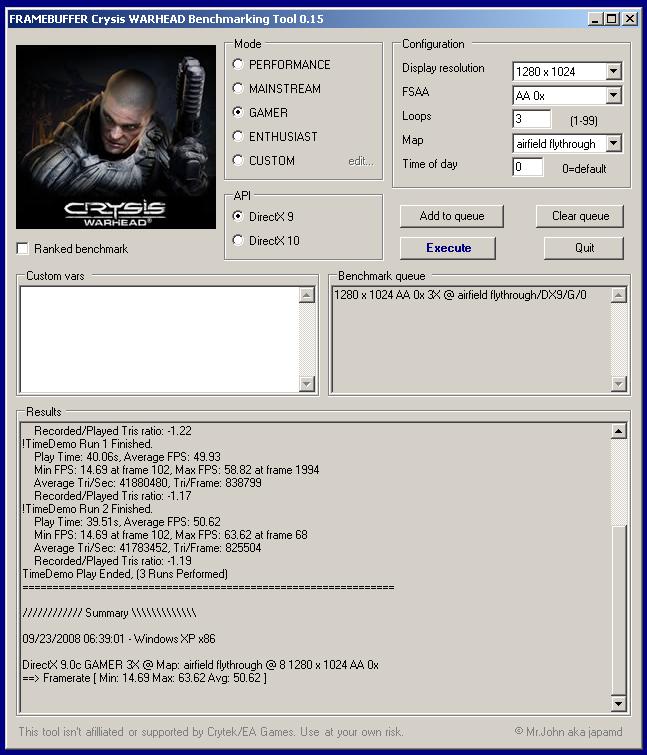The height and width of the screenshot is (755, 647).
Task: Click the edit... link beside CUSTOM
Action: [361, 161]
